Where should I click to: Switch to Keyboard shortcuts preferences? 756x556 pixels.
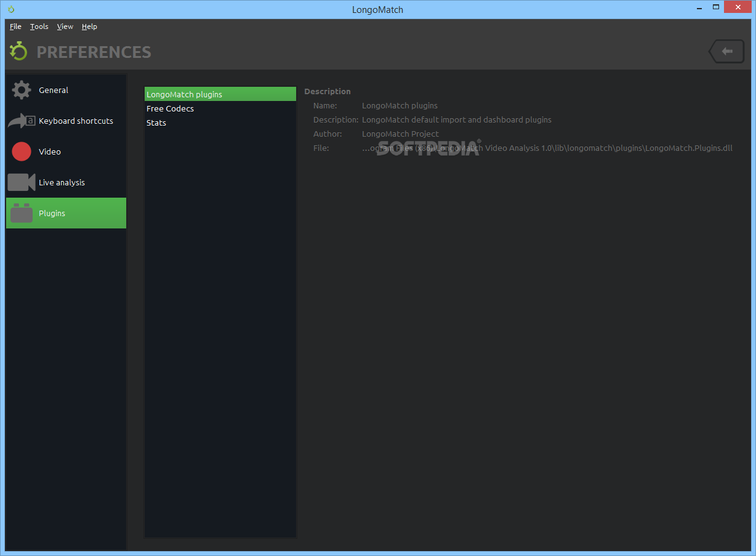click(66, 121)
